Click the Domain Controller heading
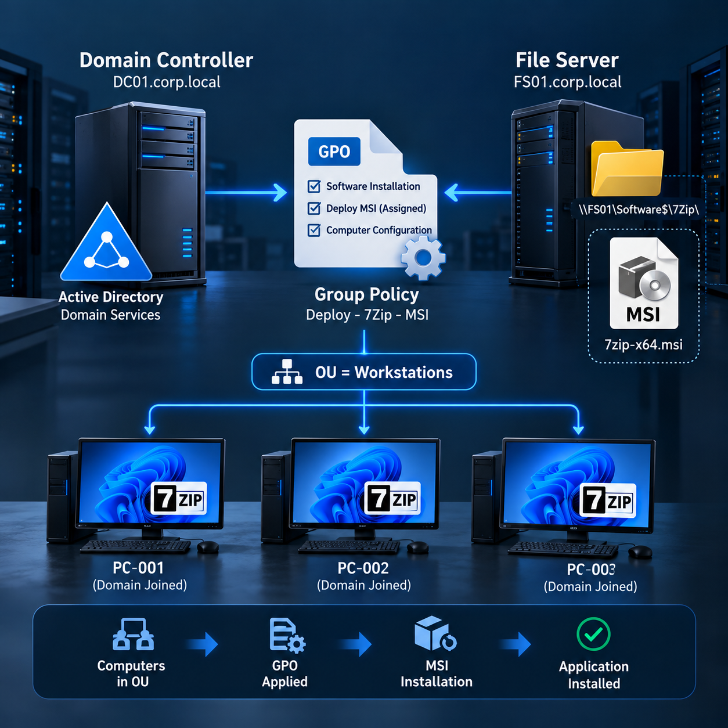The height and width of the screenshot is (728, 728). tap(166, 60)
